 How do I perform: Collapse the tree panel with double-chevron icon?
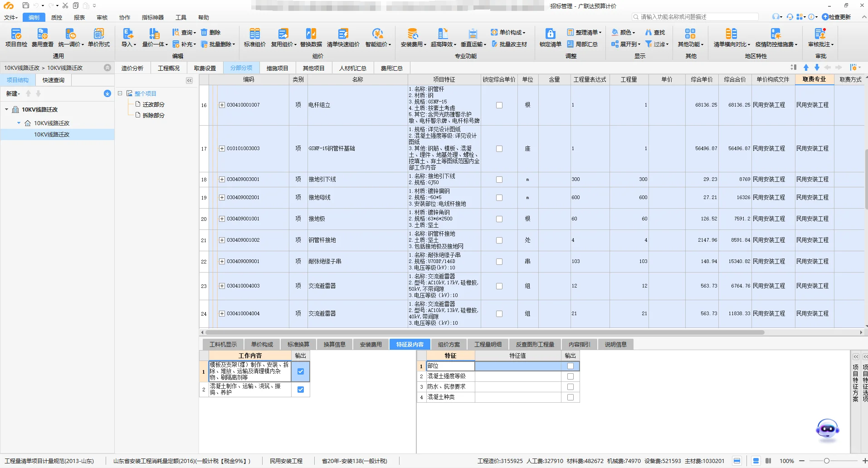(x=189, y=80)
